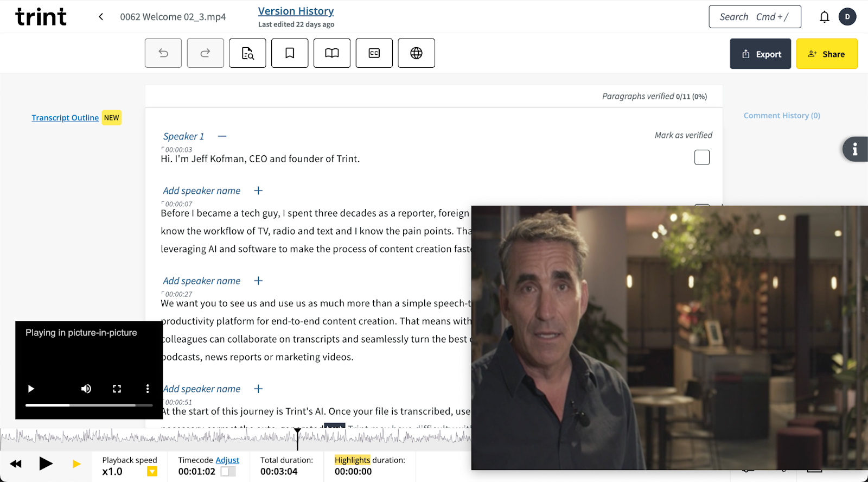This screenshot has width=868, height=482.
Task: Rewind the audio with double arrow
Action: [x=16, y=464]
